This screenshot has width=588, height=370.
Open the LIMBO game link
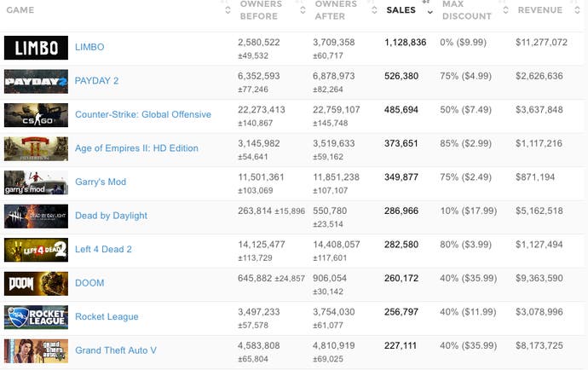coord(89,47)
